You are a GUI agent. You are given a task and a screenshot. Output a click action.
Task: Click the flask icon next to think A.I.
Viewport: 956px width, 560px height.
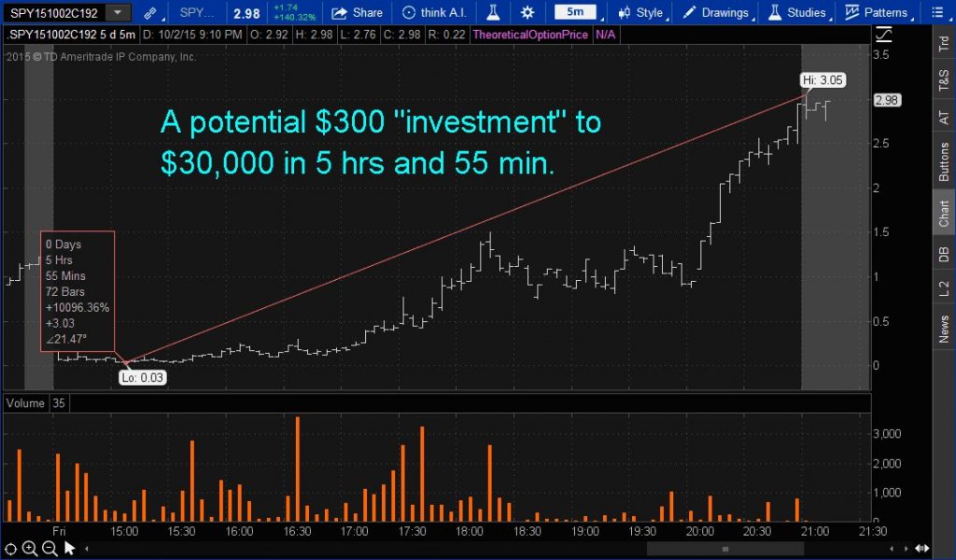point(493,12)
